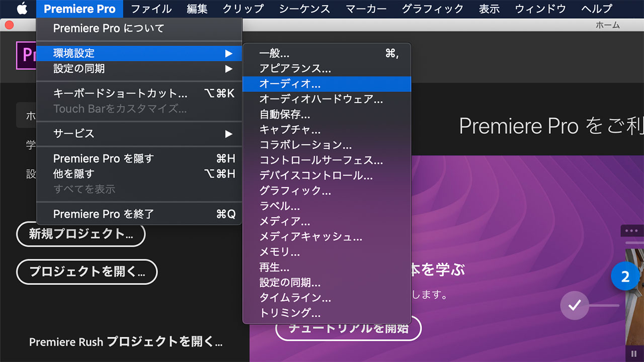The width and height of the screenshot is (644, 362).
Task: Open メモリ… preferences
Action: point(327,252)
